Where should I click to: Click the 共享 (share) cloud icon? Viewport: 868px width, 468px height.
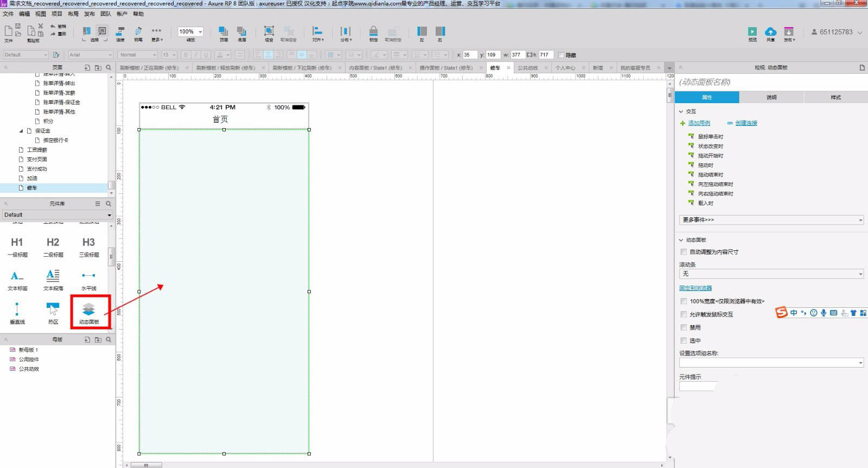pyautogui.click(x=770, y=32)
